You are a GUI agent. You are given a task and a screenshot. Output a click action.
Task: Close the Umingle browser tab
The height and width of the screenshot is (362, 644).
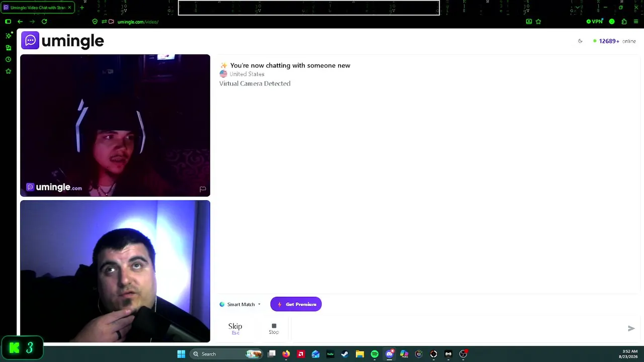pyautogui.click(x=69, y=8)
